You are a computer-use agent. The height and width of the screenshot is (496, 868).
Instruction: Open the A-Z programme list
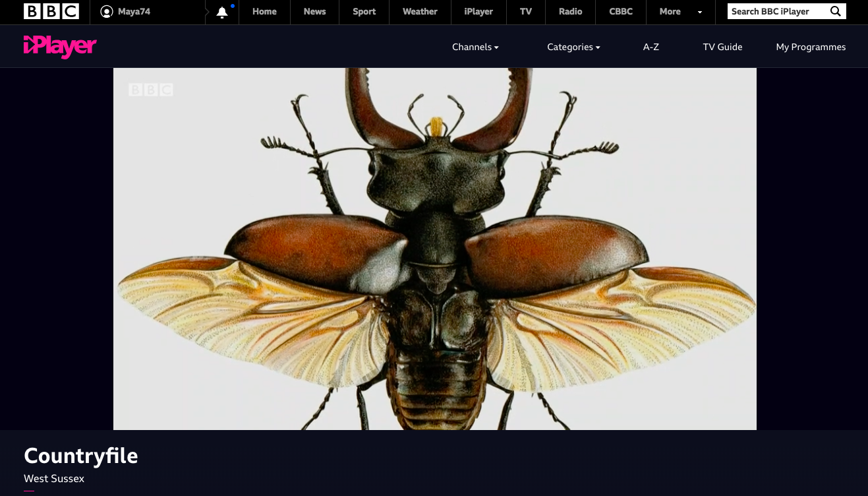point(651,47)
